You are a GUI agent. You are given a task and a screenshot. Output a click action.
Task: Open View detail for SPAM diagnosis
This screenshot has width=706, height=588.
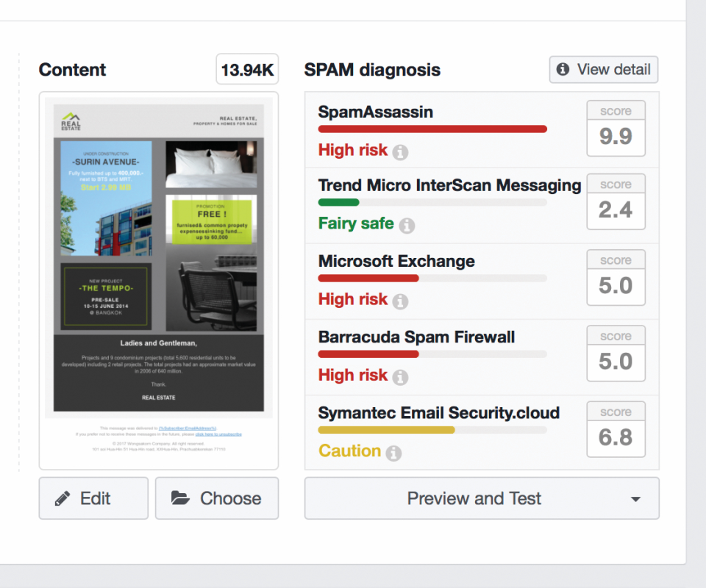tap(604, 69)
